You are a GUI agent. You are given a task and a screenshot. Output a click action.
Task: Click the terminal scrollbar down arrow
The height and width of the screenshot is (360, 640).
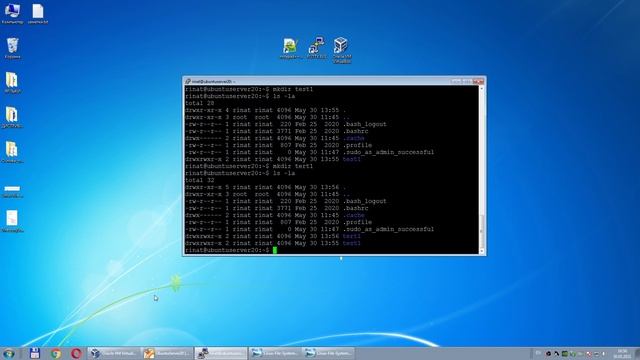482,251
